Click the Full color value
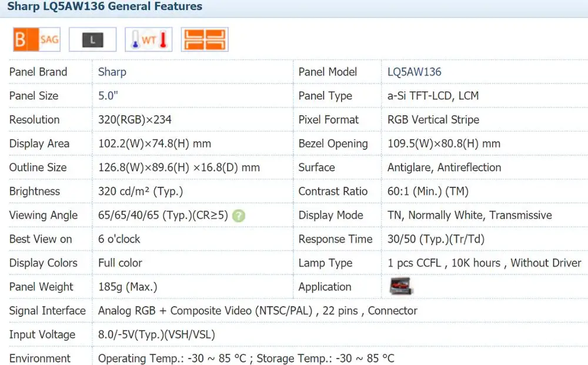The height and width of the screenshot is (365, 588). click(x=121, y=263)
